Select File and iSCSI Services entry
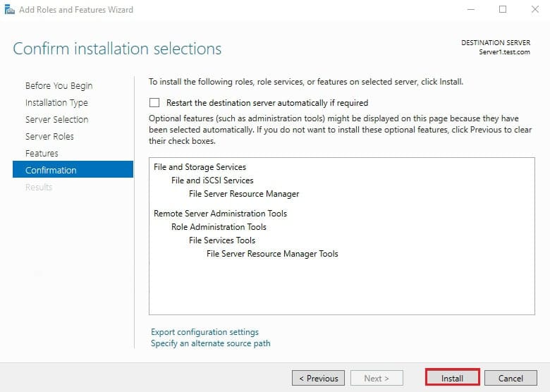550x392 pixels. [212, 180]
